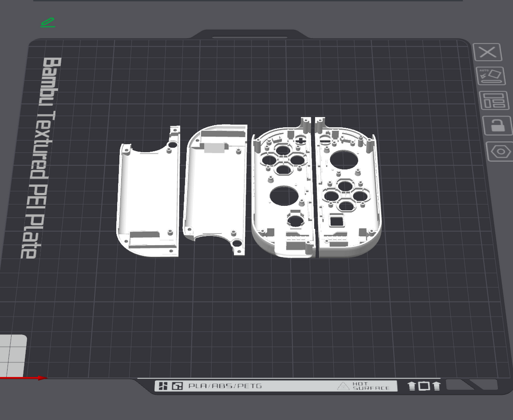Click the arrange objects plate icon
Viewport: 513px width, 420px height.
pos(493,100)
